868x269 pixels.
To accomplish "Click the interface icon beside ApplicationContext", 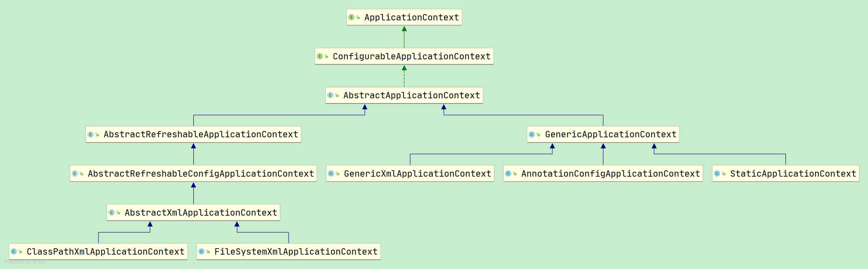I will 351,17.
